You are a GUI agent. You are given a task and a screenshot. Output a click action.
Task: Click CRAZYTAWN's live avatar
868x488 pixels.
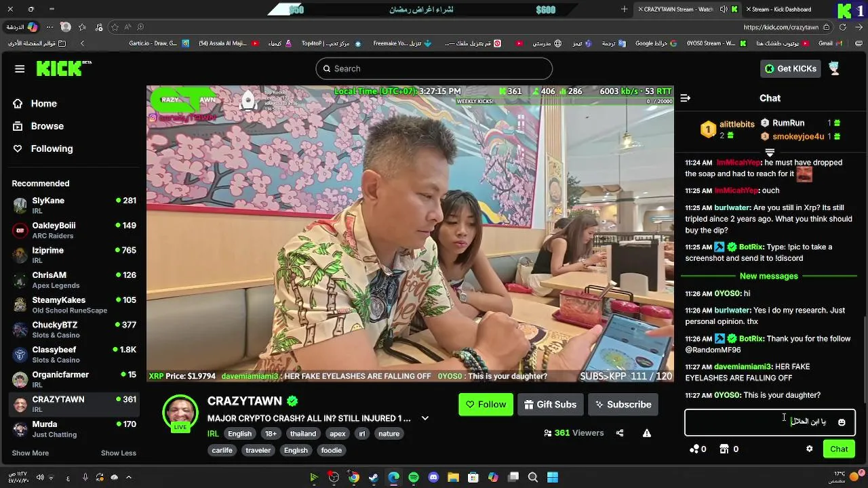[x=180, y=413]
